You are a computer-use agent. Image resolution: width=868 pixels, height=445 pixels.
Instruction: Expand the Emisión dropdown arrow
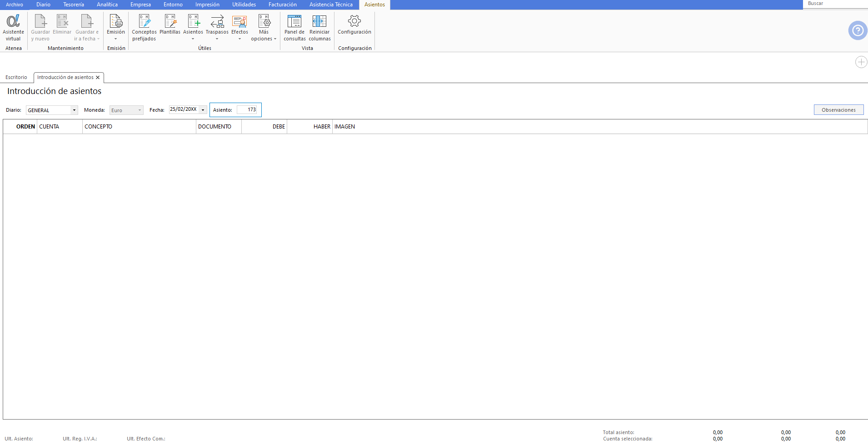pyautogui.click(x=116, y=39)
